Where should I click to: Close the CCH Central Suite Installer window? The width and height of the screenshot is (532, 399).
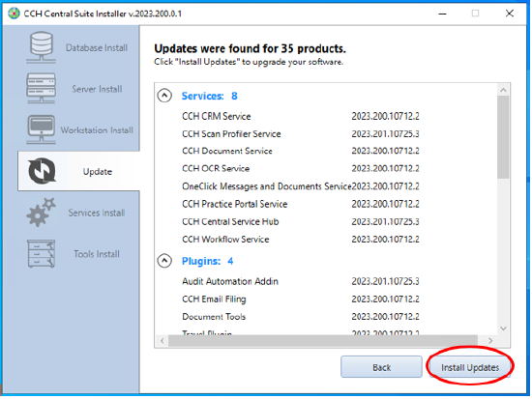coord(509,14)
